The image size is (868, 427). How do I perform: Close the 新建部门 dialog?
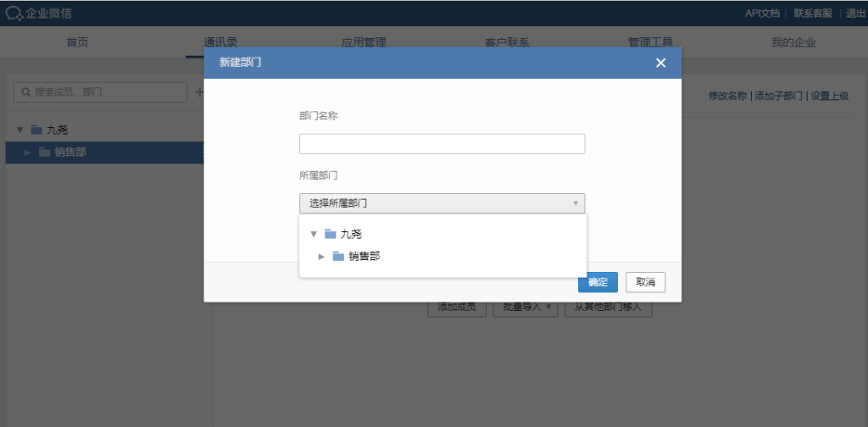coord(660,63)
